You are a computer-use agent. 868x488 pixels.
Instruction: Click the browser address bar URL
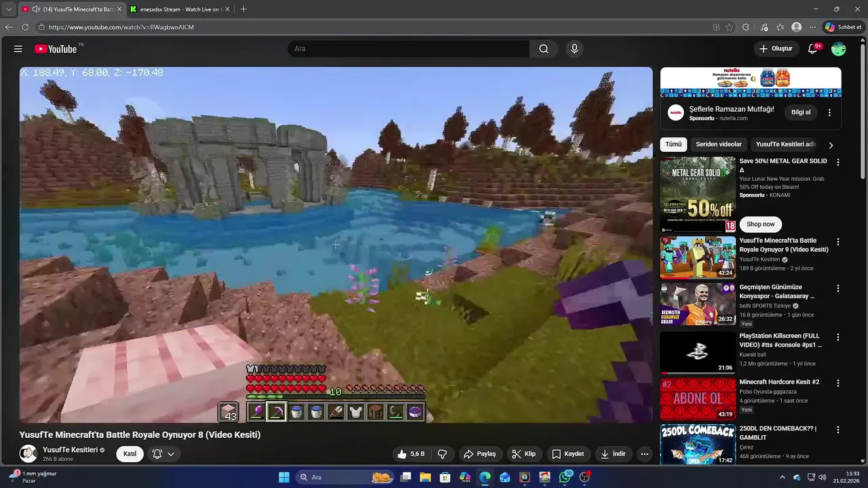click(121, 27)
